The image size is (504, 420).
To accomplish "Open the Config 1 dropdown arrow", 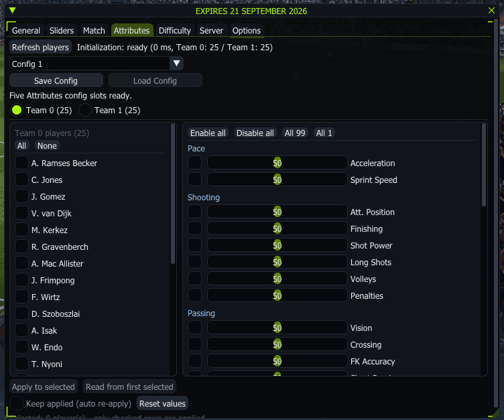I will 176,64.
